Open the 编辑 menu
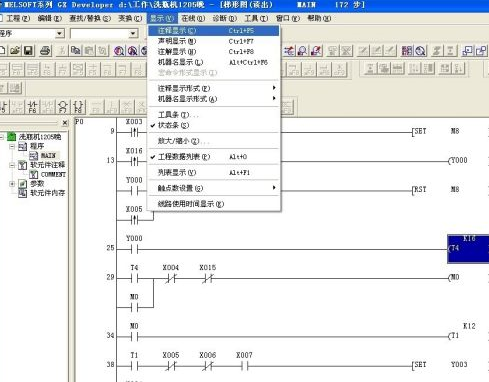The image size is (489, 382). (x=50, y=18)
